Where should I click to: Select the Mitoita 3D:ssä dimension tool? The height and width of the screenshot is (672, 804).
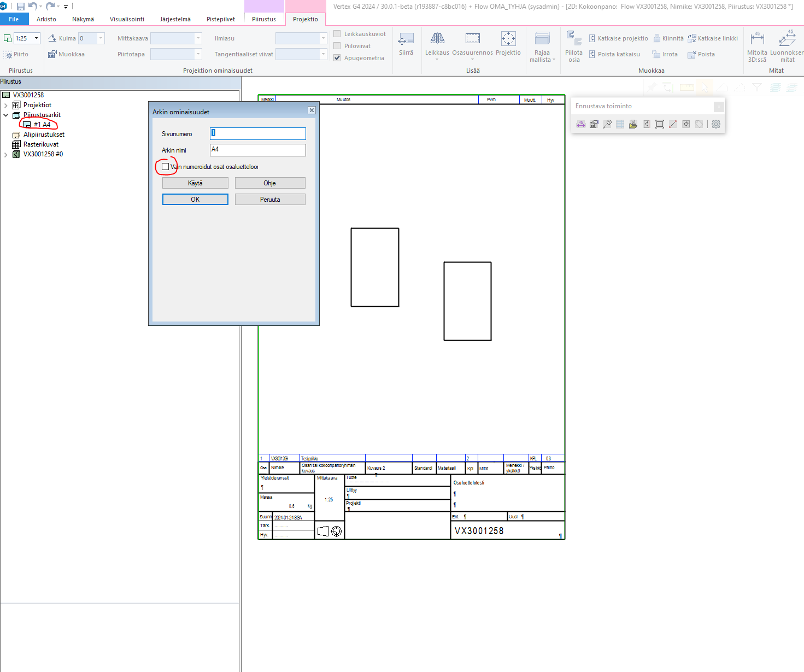(757, 39)
